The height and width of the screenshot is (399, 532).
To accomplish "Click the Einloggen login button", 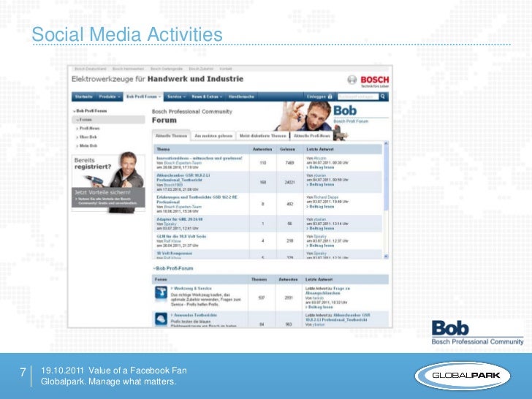I will click(319, 96).
